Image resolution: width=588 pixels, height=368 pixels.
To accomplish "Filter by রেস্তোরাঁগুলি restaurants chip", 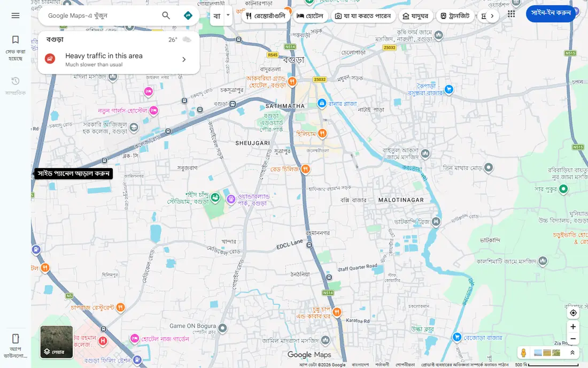I will click(x=266, y=16).
